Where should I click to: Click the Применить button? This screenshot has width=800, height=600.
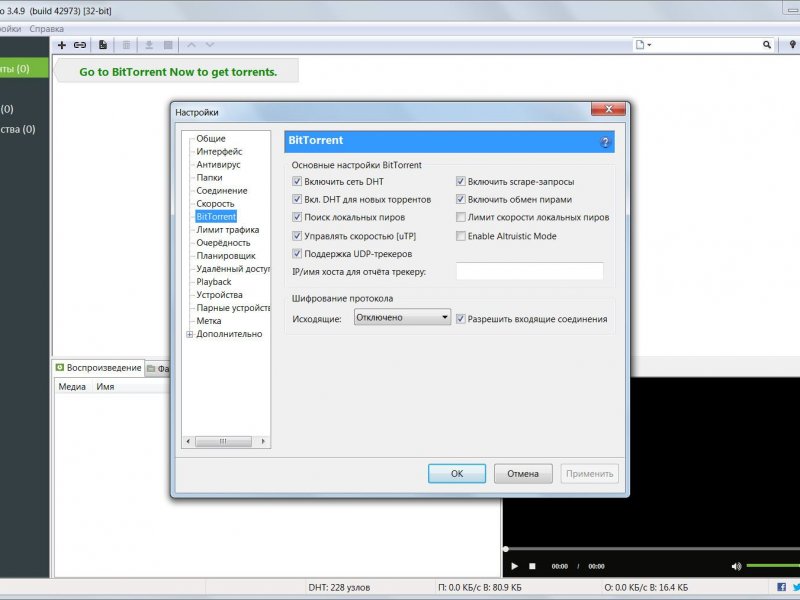(x=589, y=473)
